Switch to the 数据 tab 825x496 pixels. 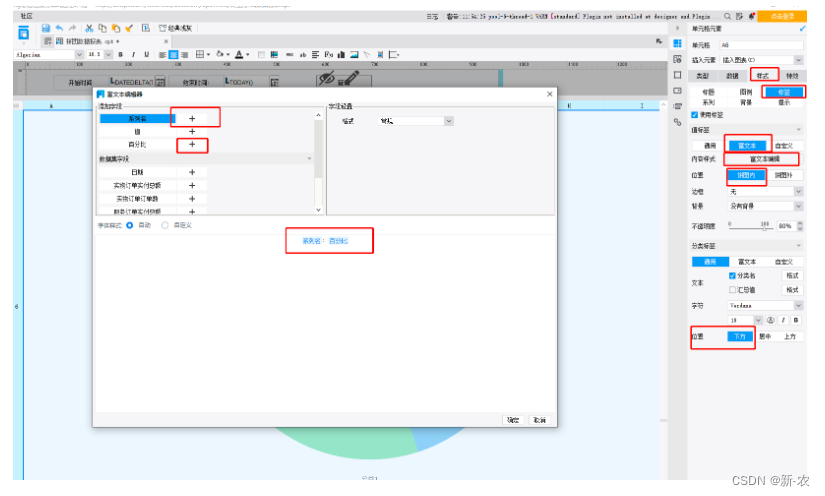tap(732, 76)
